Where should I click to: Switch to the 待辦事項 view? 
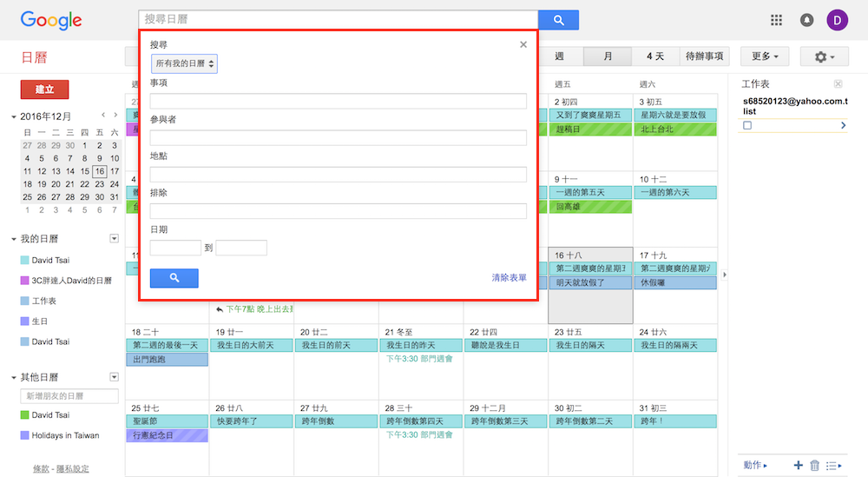tap(704, 56)
